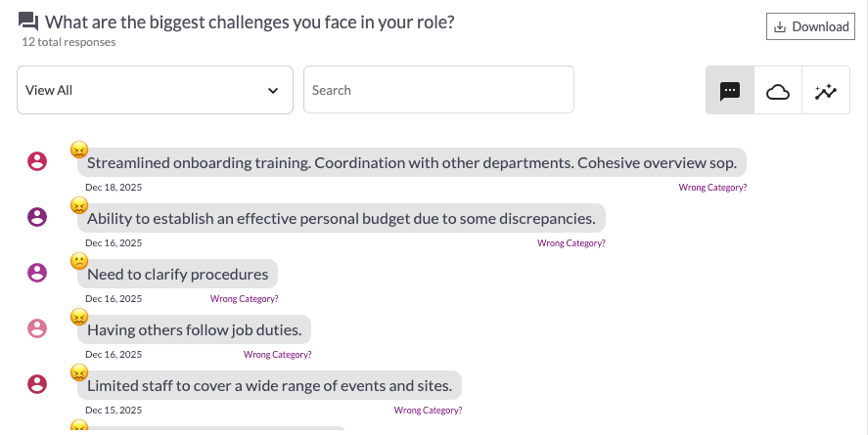Click 'Wrong Category?' under 'Need to clarify procedures'

[244, 298]
